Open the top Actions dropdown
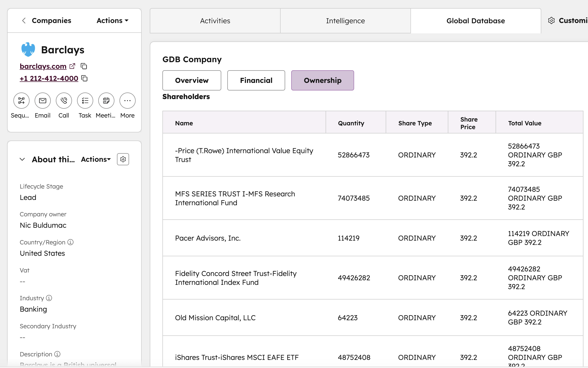The image size is (588, 368). click(x=112, y=20)
